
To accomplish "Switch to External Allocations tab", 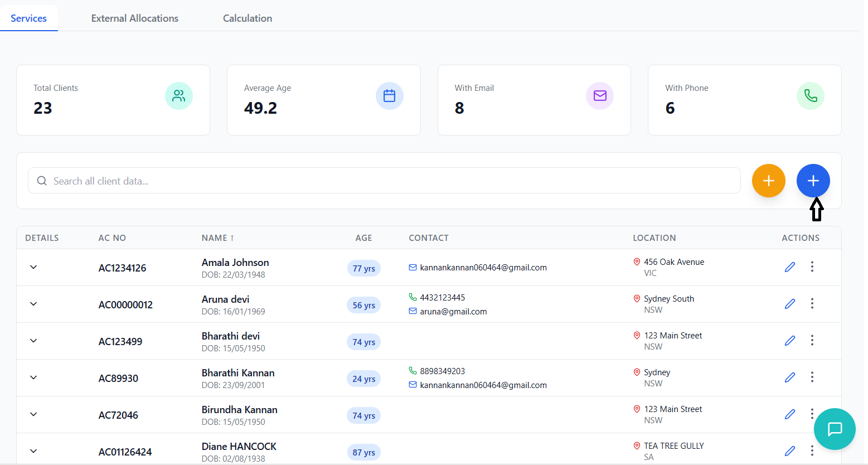I will click(135, 18).
